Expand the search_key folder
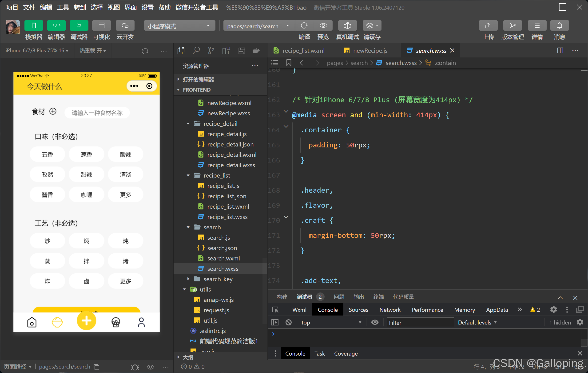588x373 pixels. tap(188, 279)
